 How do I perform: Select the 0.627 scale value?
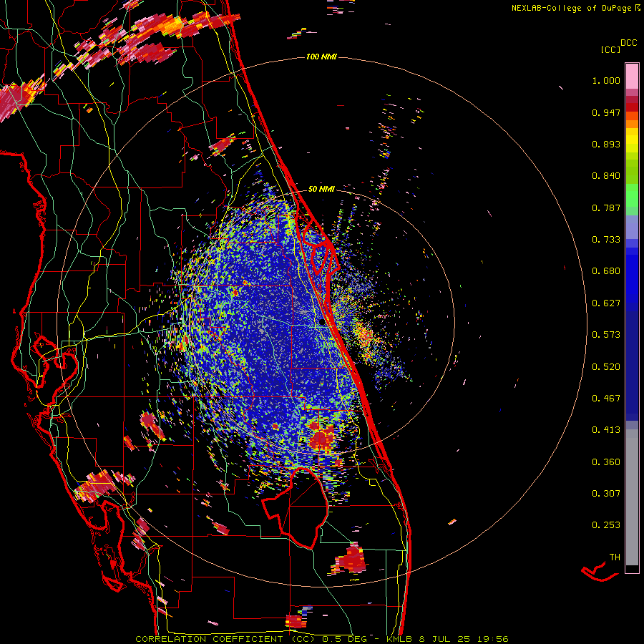pos(606,303)
